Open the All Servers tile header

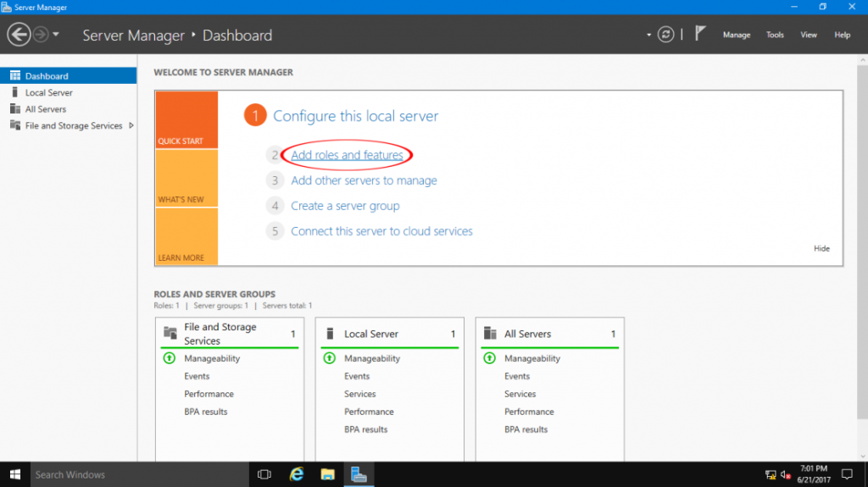coord(527,334)
